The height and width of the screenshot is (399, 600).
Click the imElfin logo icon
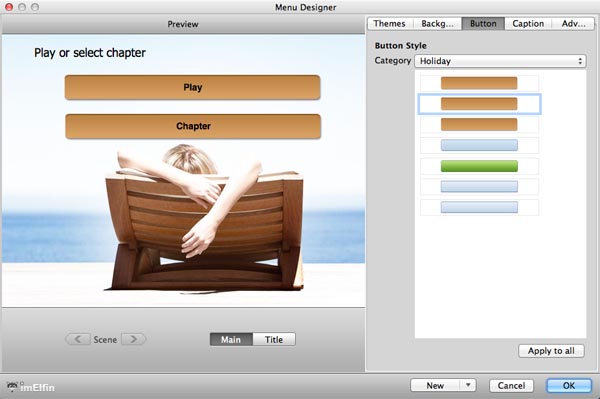pyautogui.click(x=13, y=386)
